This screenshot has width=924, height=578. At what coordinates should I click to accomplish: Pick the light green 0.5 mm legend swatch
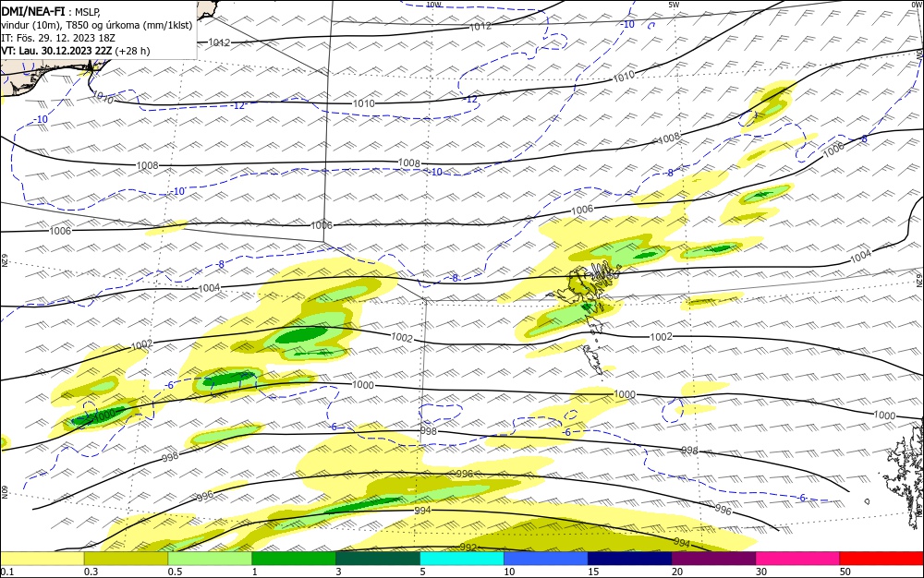click(210, 559)
